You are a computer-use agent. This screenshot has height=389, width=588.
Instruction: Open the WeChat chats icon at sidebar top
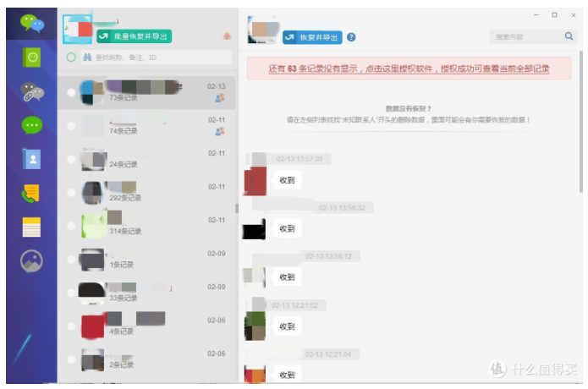[32, 24]
